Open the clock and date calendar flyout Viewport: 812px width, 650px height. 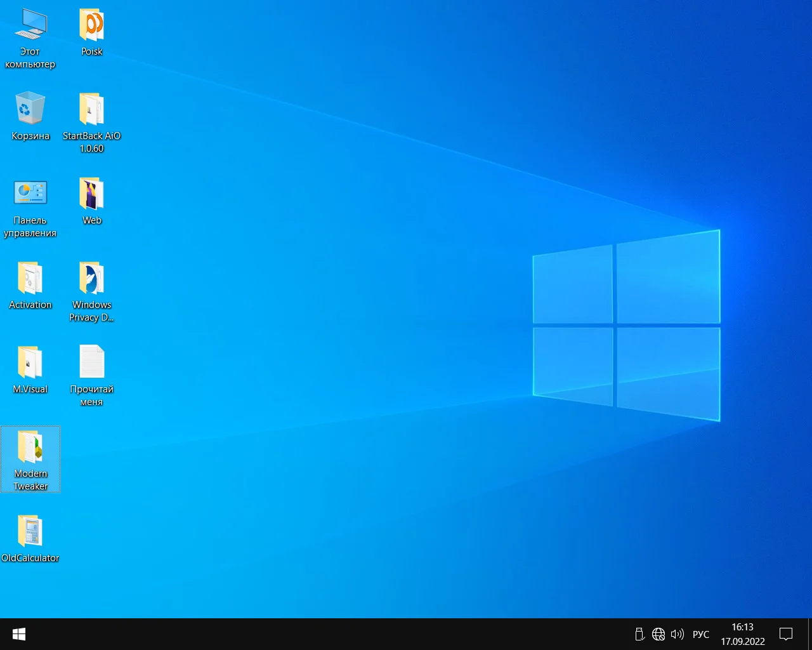click(742, 634)
